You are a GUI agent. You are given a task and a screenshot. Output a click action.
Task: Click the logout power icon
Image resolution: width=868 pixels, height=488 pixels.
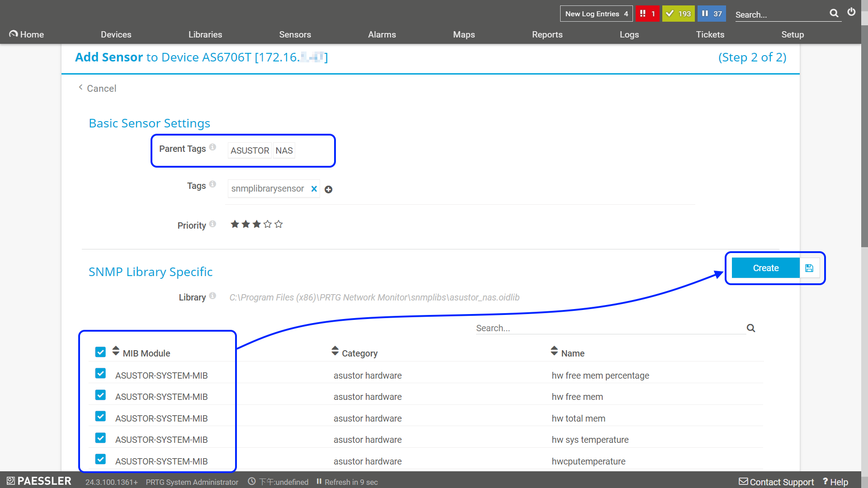[851, 12]
